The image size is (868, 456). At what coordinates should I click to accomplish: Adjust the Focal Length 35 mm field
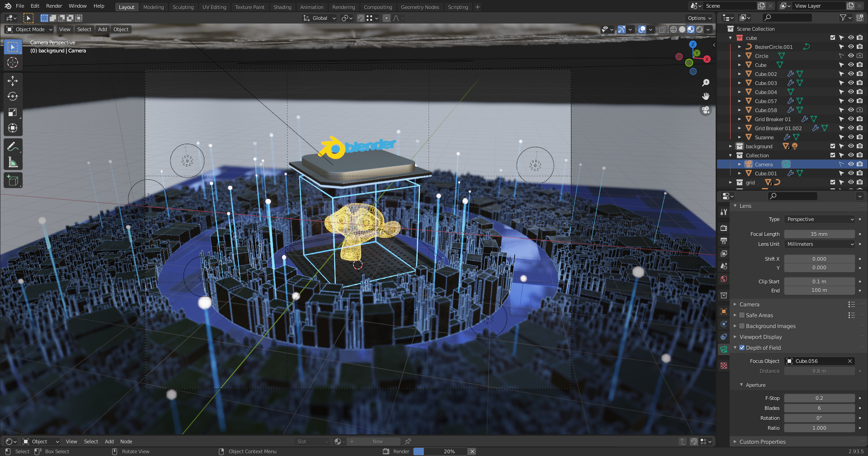tap(820, 234)
